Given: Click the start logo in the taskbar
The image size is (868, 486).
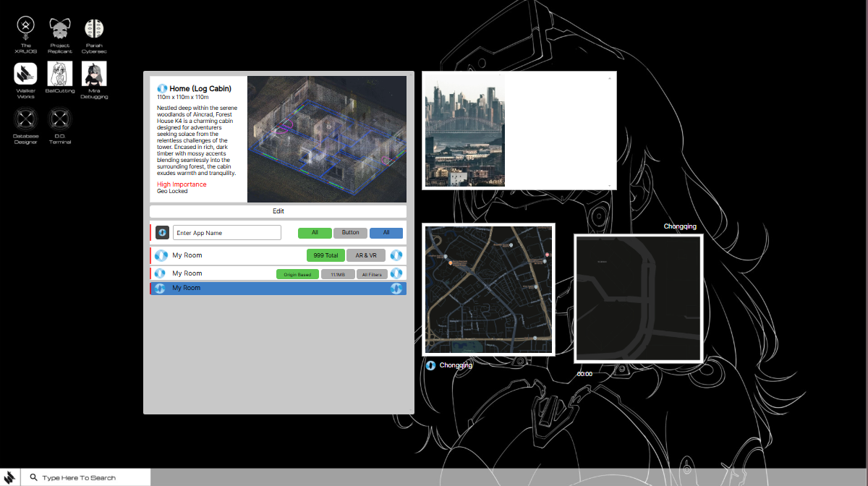Looking at the screenshot, I should click(x=10, y=477).
